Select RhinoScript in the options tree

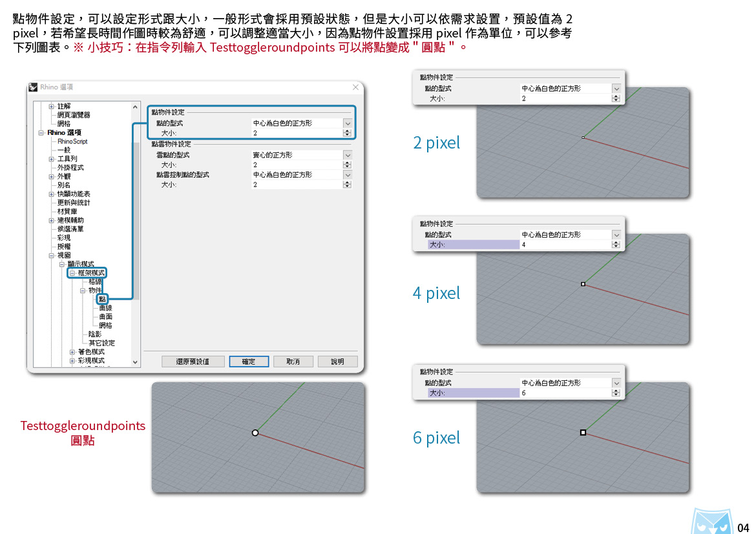[72, 141]
